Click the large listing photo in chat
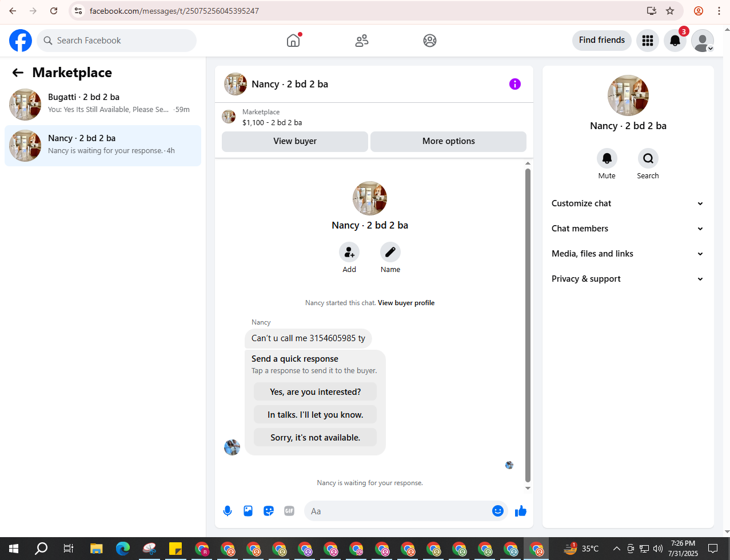The image size is (730, 560). [x=370, y=198]
